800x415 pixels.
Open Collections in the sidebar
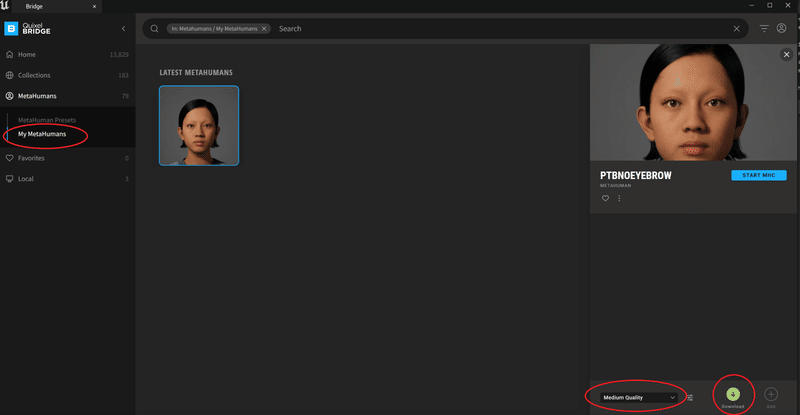(x=67, y=75)
